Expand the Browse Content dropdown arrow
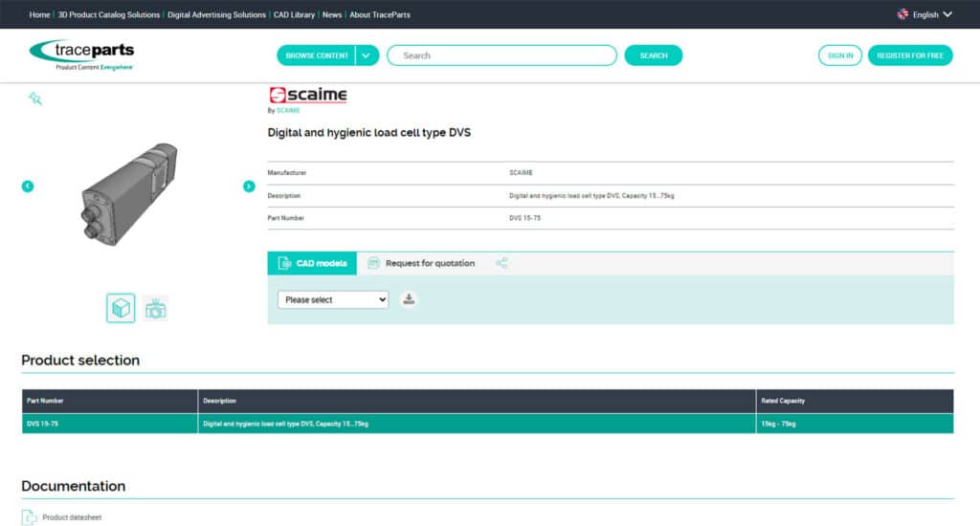Viewport: 980px width, 526px height. [367, 55]
